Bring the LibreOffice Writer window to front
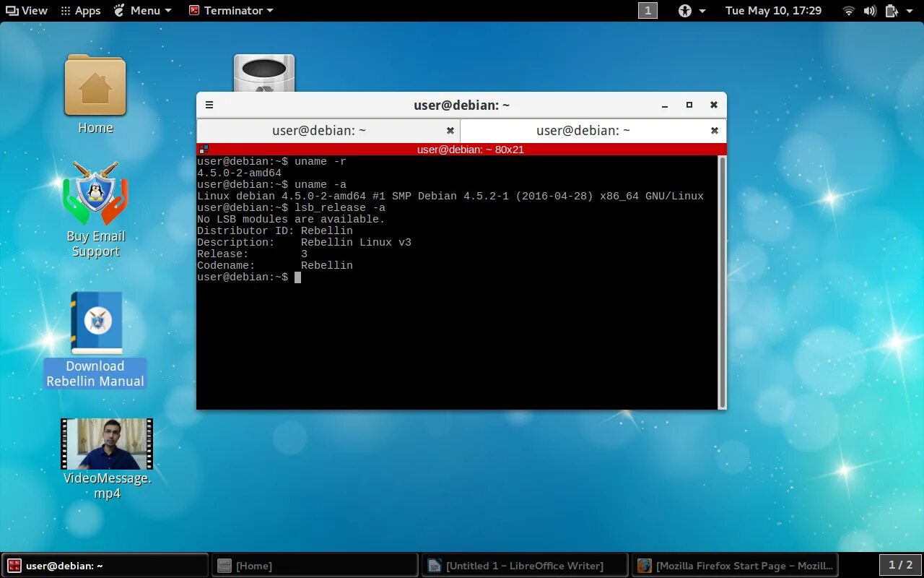The image size is (924, 578). coord(523,565)
